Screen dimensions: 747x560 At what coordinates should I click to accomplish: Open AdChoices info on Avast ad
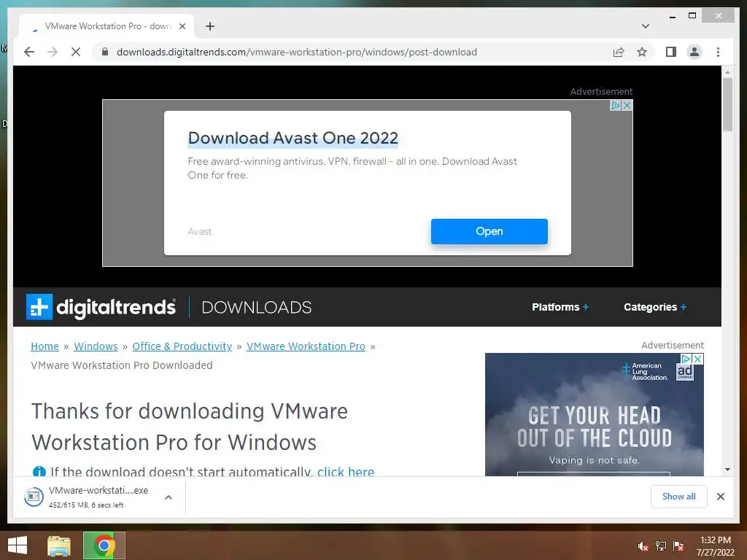coord(616,105)
